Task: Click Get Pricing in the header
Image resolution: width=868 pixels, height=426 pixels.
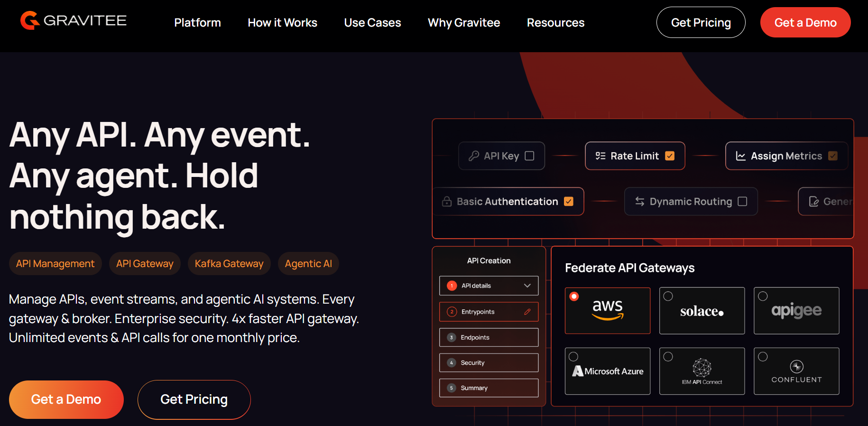Action: (701, 22)
